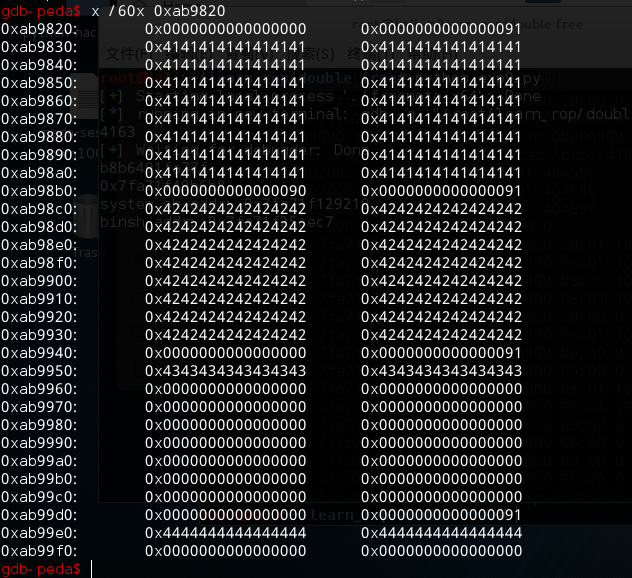
Task: Select address label 0xab9920:
Action: click(x=39, y=317)
